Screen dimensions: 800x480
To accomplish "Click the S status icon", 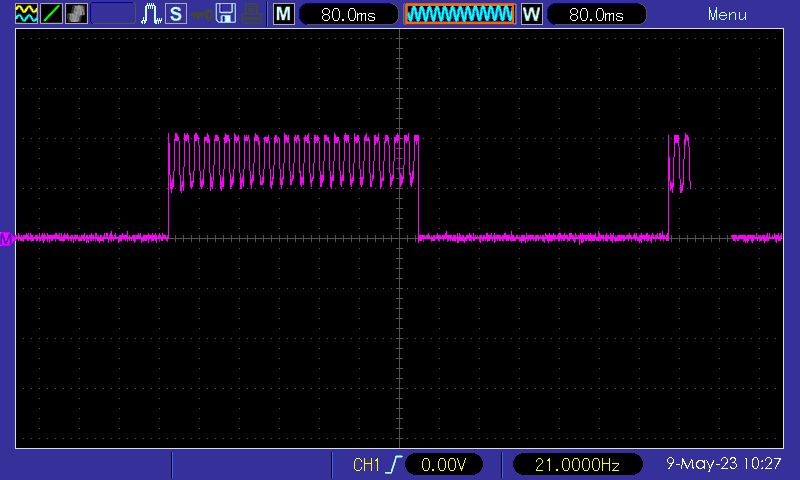I will pos(176,14).
